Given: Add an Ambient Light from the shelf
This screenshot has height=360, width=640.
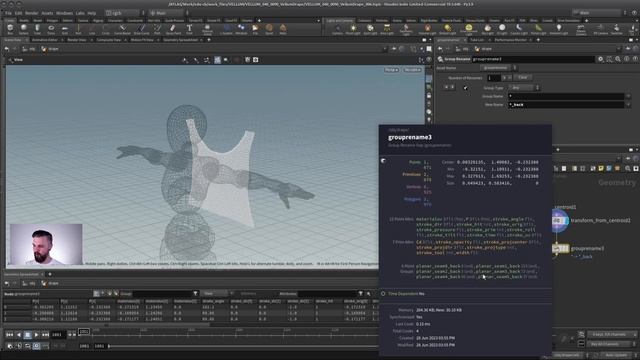Looking at the screenshot, I should [x=558, y=29].
